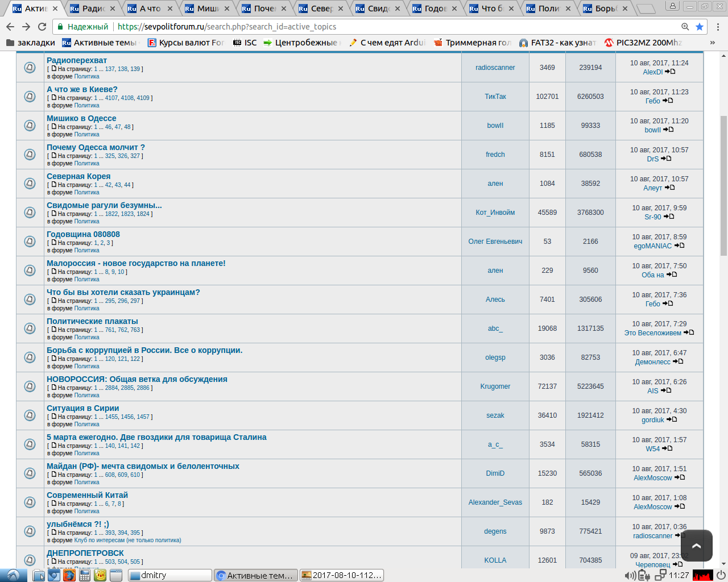728x582 pixels.
Task: Go to page 4109 of А что же в Киеве
Action: coord(143,98)
